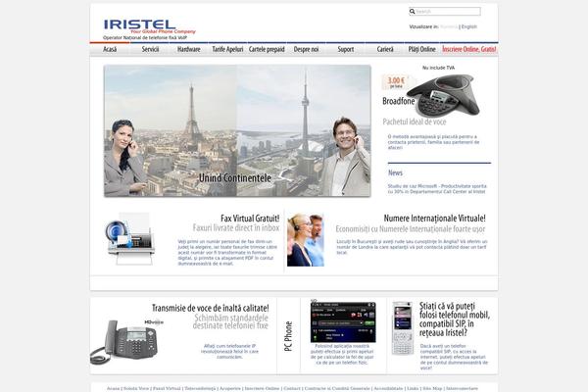Read the Studiu de caz Microsoft news item
588x392 pixels.
[x=437, y=189]
